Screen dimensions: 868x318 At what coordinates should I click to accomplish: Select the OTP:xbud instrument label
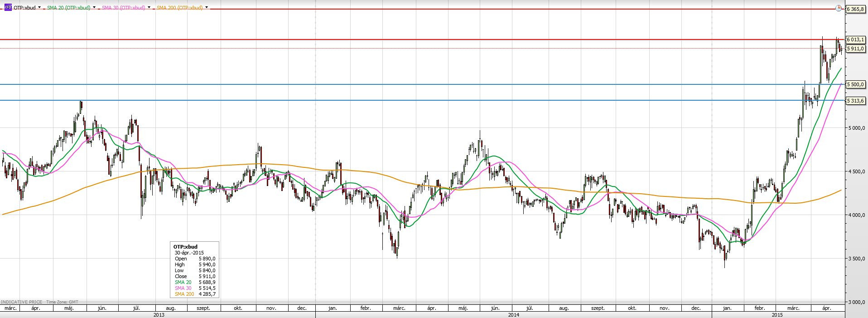(24, 8)
